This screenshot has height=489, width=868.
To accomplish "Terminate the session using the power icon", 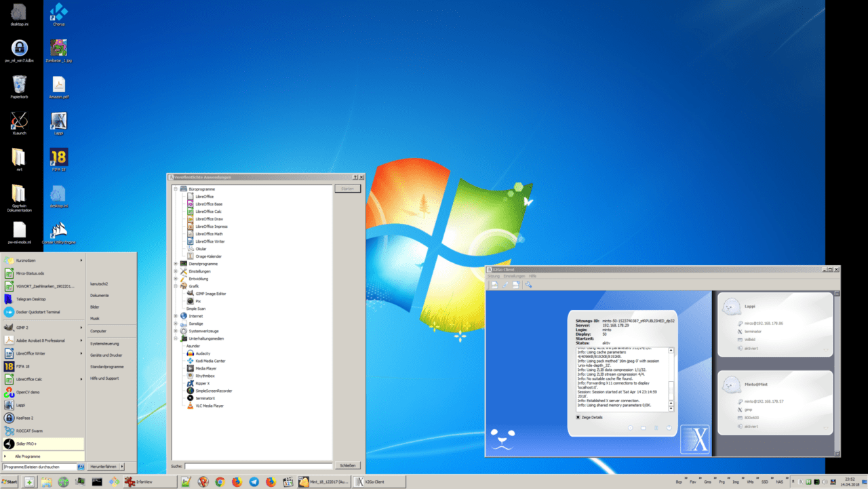I will [669, 428].
